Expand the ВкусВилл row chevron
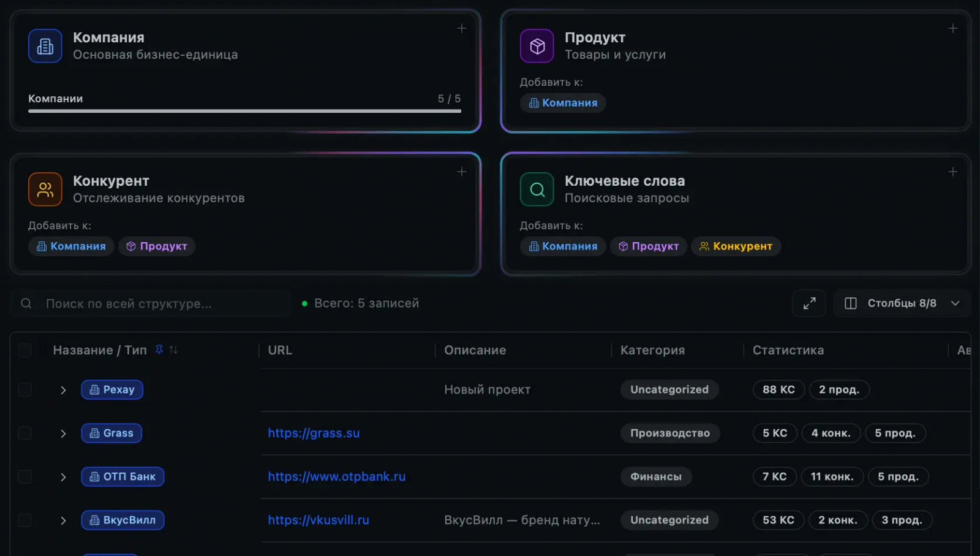 tap(63, 520)
